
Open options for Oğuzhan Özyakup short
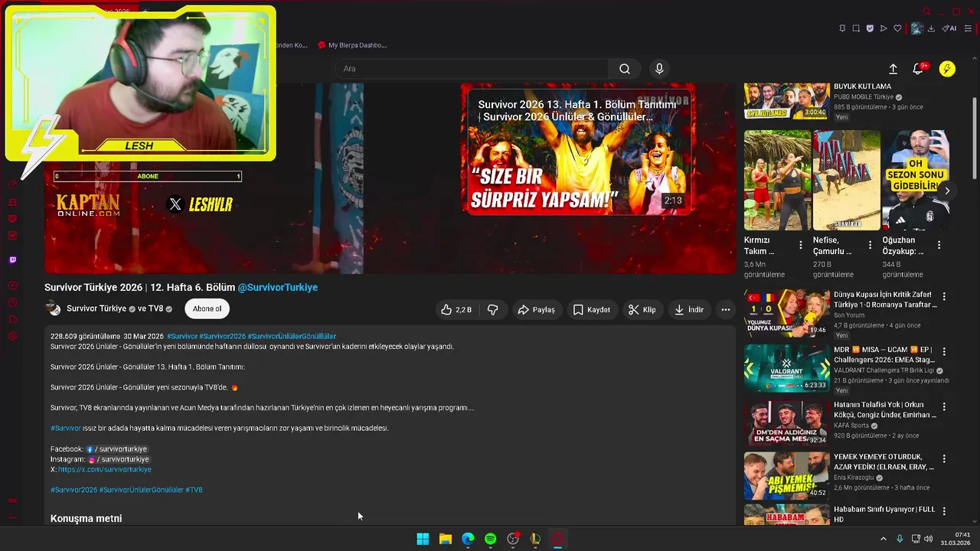pos(939,245)
